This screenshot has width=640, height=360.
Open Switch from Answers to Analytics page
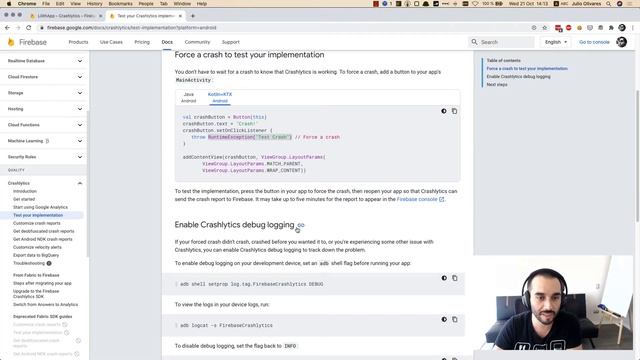coord(45,304)
